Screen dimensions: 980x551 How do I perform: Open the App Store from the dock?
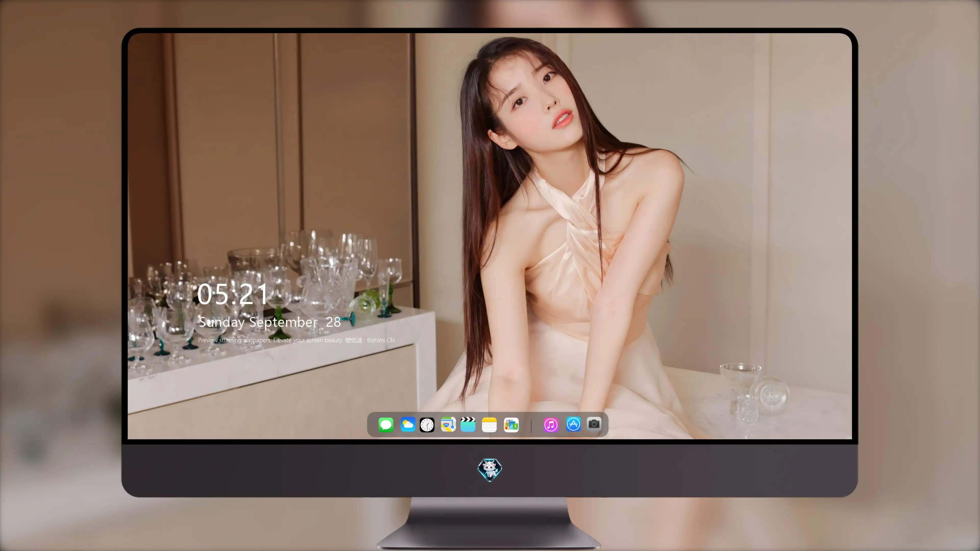[x=573, y=424]
